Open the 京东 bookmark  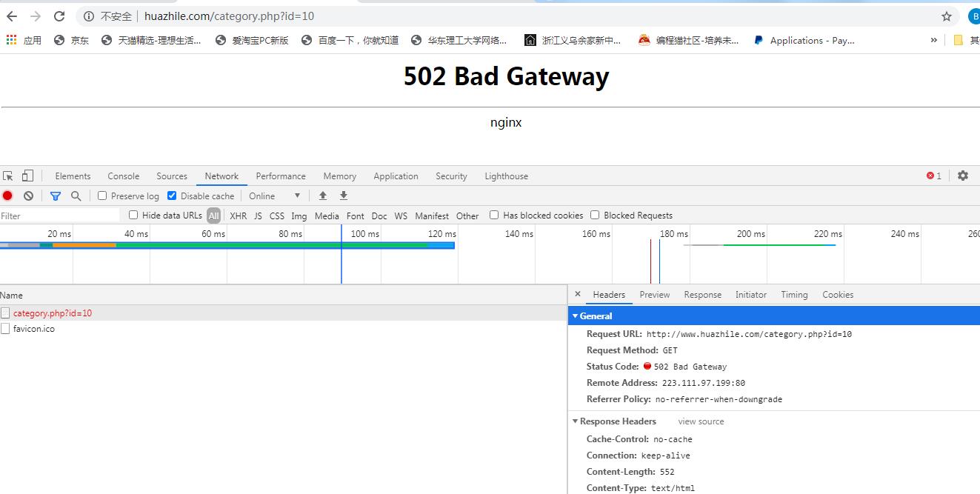72,40
